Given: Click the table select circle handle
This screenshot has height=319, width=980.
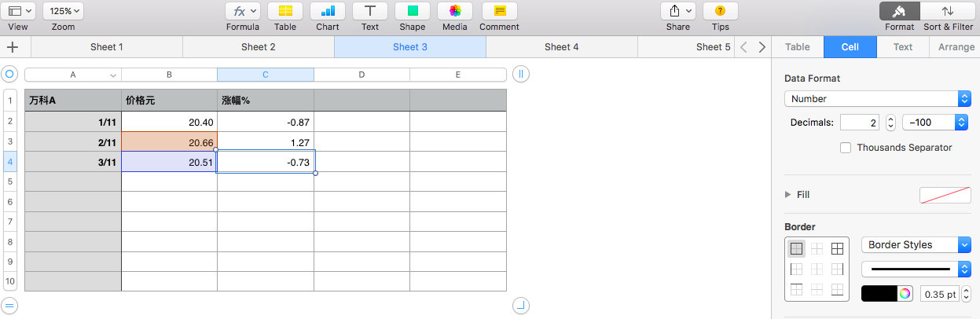Looking at the screenshot, I should [9, 75].
